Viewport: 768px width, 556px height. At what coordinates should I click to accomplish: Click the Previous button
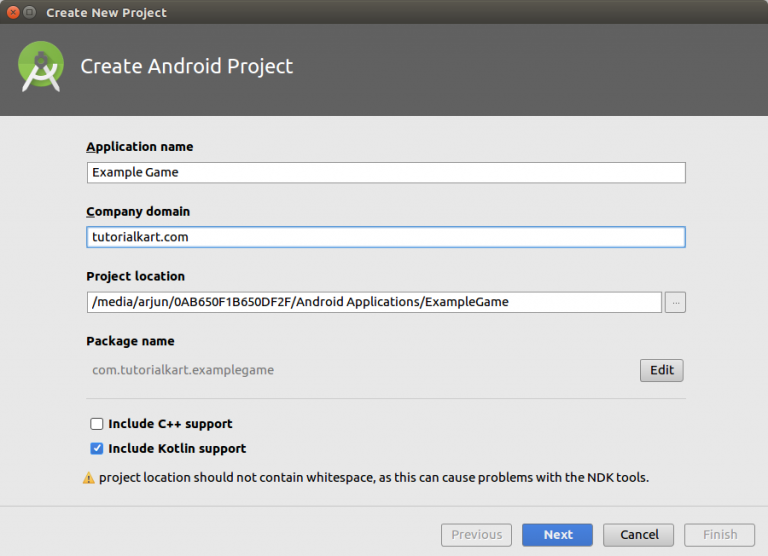477,535
